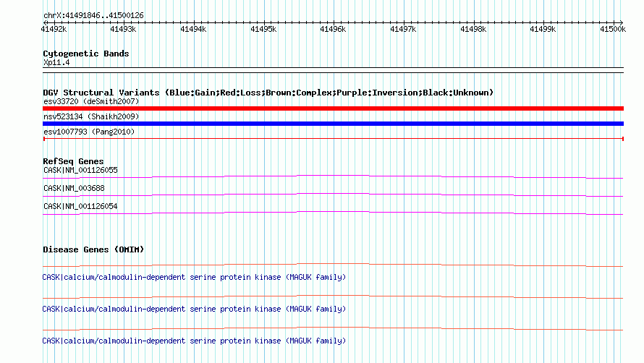Click the Xp11.4 cytogenetic band bar

coord(333,70)
